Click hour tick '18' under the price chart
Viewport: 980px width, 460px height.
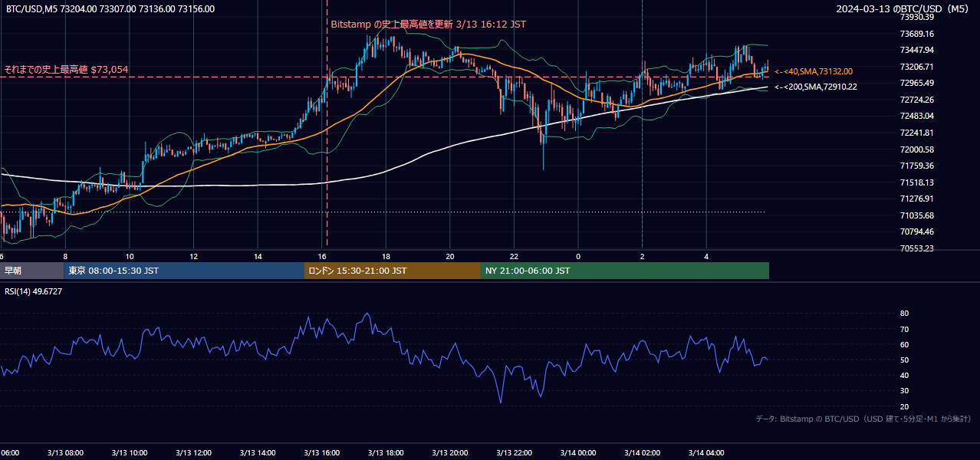(x=386, y=257)
